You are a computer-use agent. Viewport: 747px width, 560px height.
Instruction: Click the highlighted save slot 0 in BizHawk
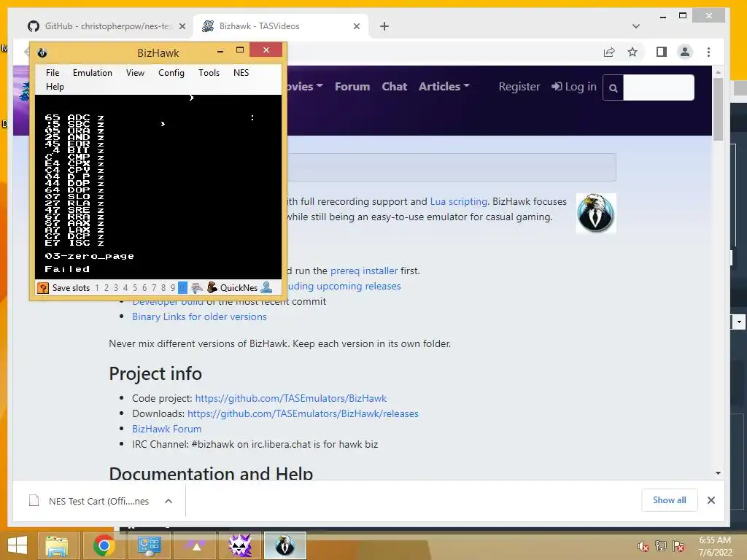(182, 287)
